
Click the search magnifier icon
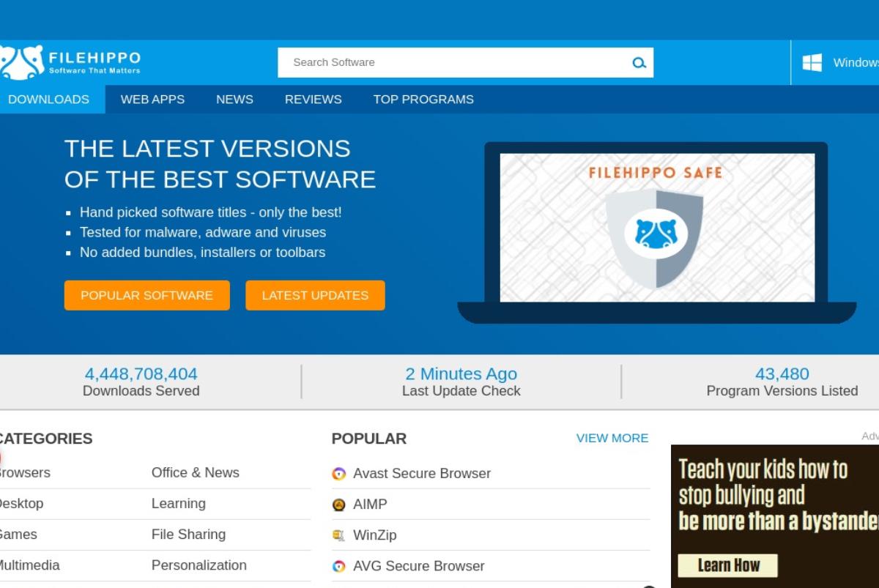coord(639,63)
